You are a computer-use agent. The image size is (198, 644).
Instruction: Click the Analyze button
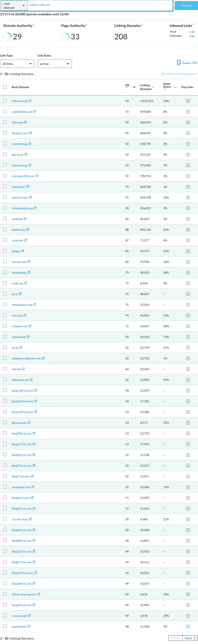186,5
